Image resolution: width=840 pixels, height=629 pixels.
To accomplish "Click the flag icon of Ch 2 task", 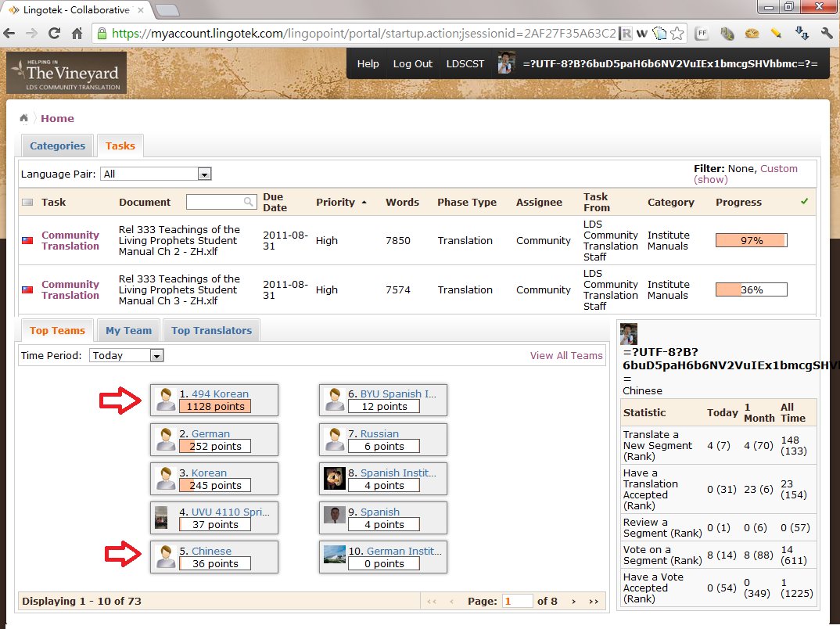I will 27,240.
